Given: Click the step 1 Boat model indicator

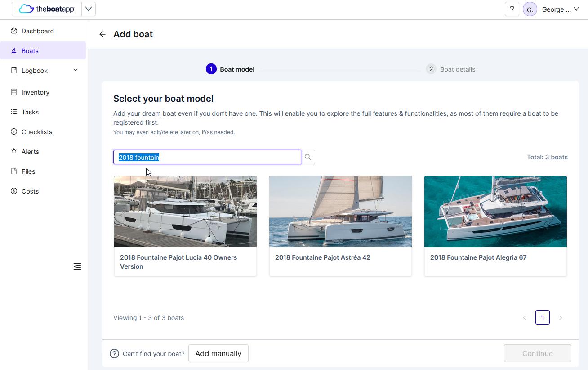Looking at the screenshot, I should (230, 69).
